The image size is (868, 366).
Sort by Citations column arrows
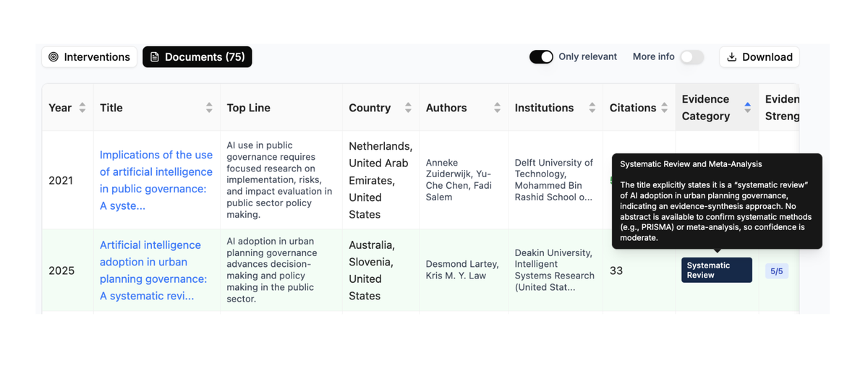(664, 108)
